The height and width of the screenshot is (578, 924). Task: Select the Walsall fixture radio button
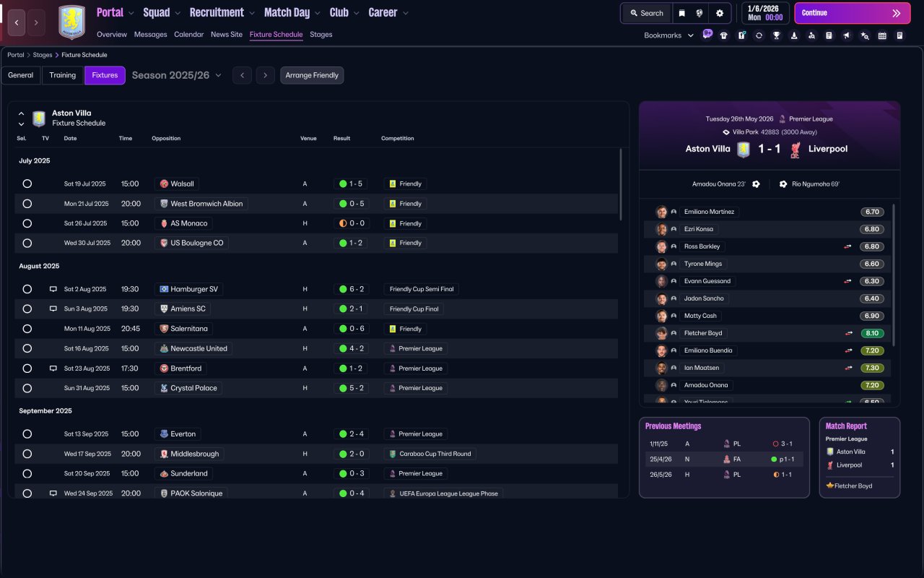pos(27,184)
